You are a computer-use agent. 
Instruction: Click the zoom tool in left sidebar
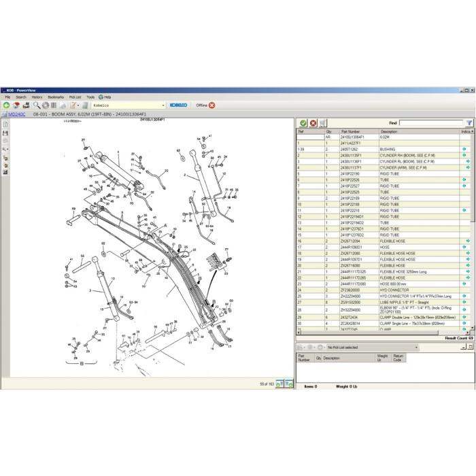click(5, 150)
